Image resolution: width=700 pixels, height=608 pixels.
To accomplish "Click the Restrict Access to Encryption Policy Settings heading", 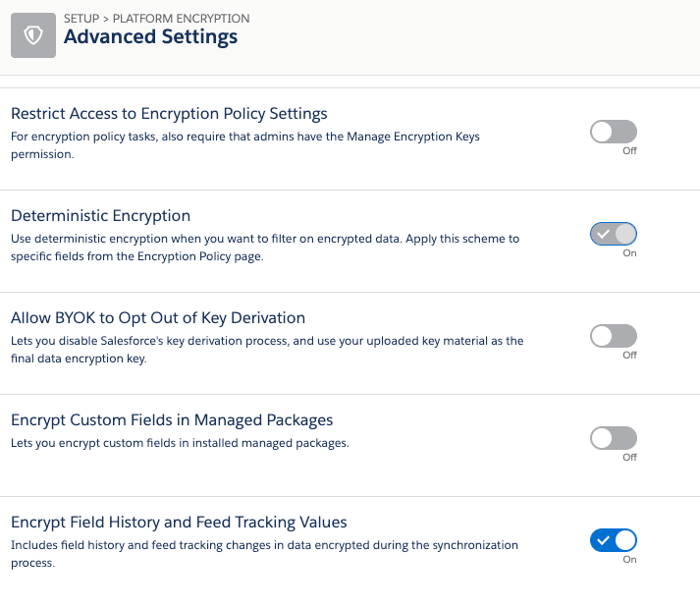I will [x=169, y=114].
